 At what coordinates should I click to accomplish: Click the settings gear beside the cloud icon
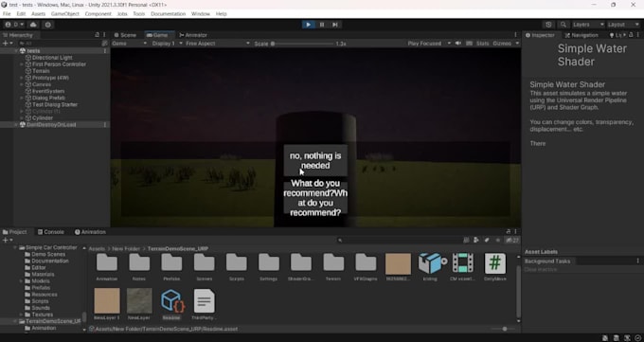click(x=47, y=25)
